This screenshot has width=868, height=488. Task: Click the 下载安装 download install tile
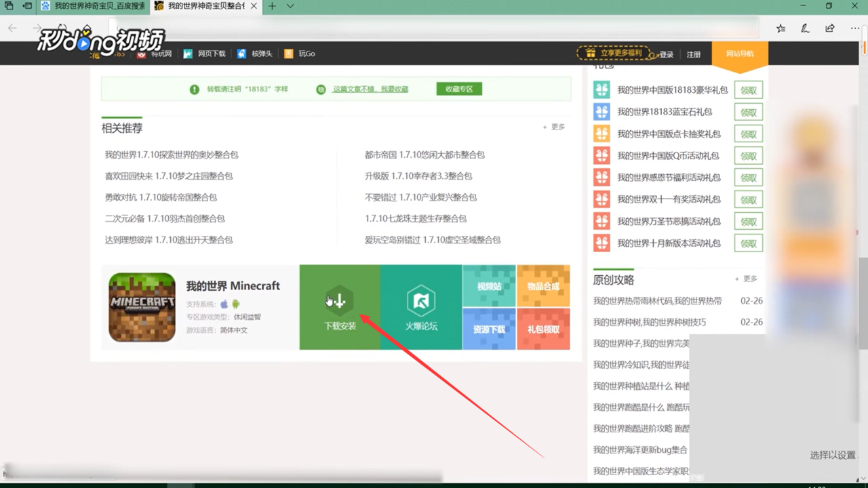point(340,307)
